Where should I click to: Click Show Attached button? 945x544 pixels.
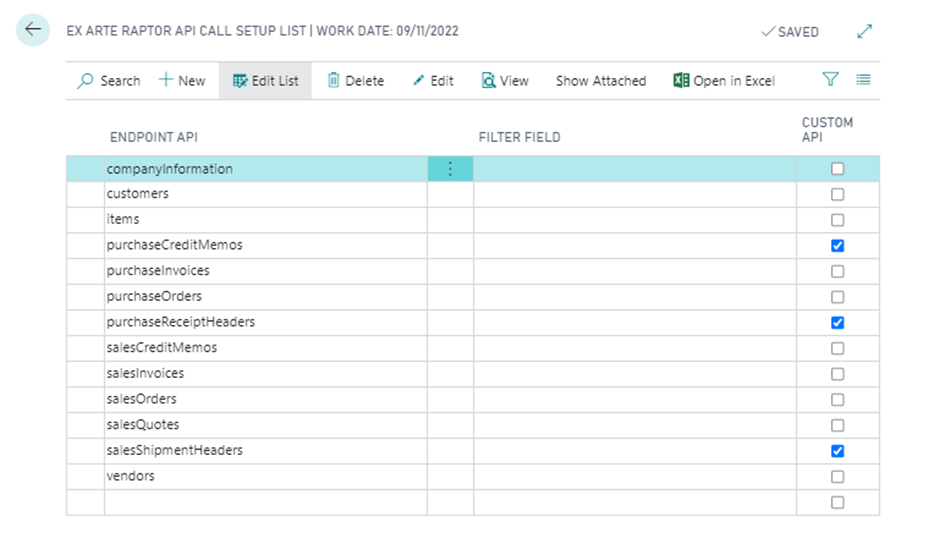(x=601, y=81)
